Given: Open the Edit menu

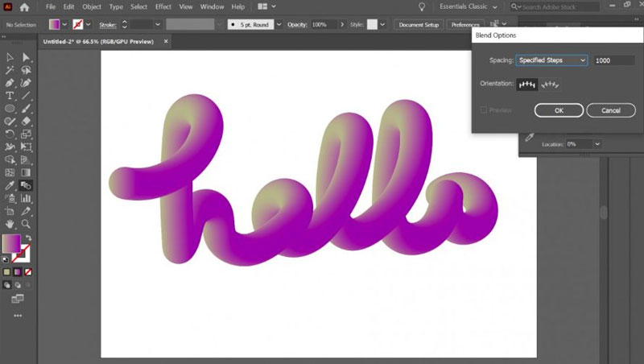Looking at the screenshot, I should coord(68,6).
